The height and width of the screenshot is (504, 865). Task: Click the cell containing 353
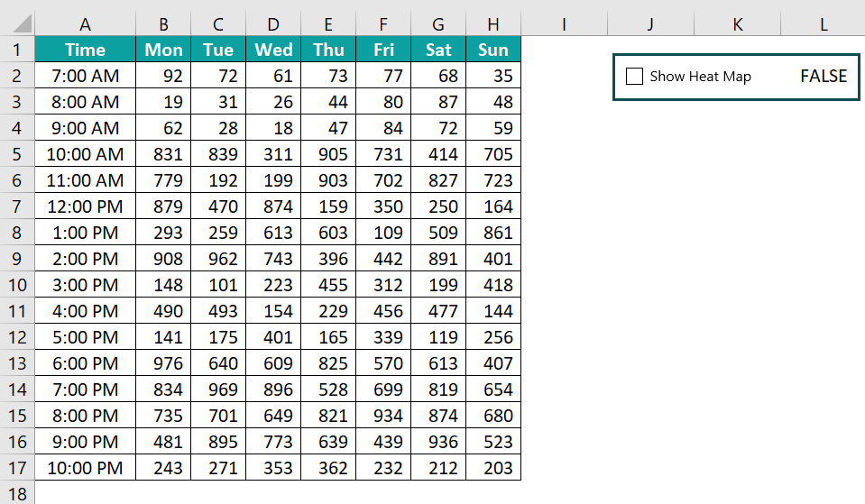coord(273,468)
